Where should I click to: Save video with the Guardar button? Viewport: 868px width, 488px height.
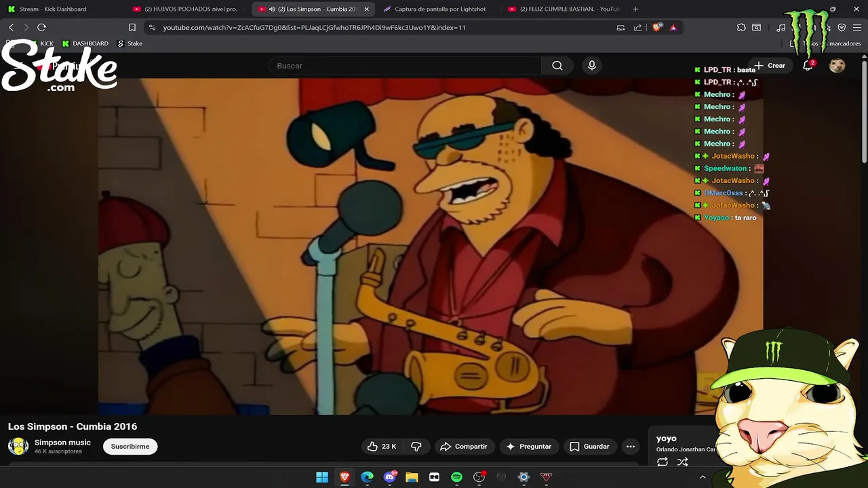589,447
